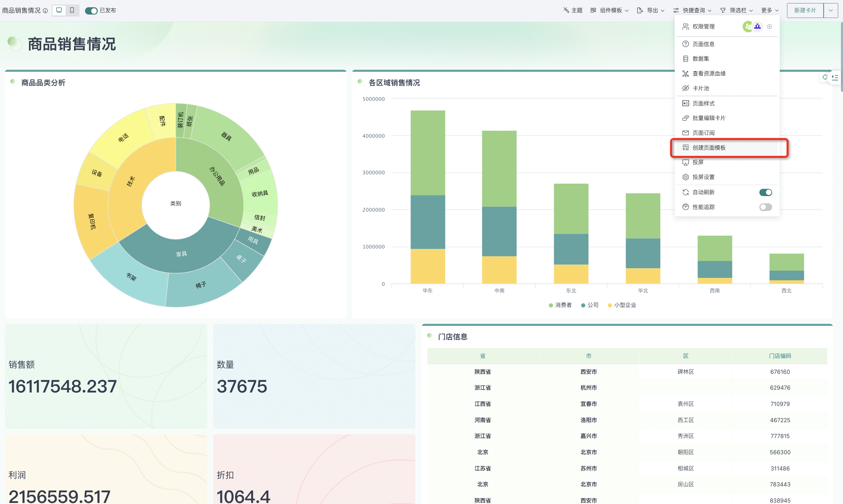Click the 区 column header
843x504 pixels.
(686, 356)
